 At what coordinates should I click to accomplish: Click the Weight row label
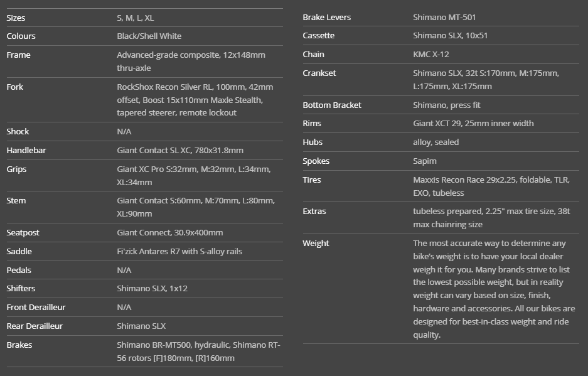tap(316, 244)
